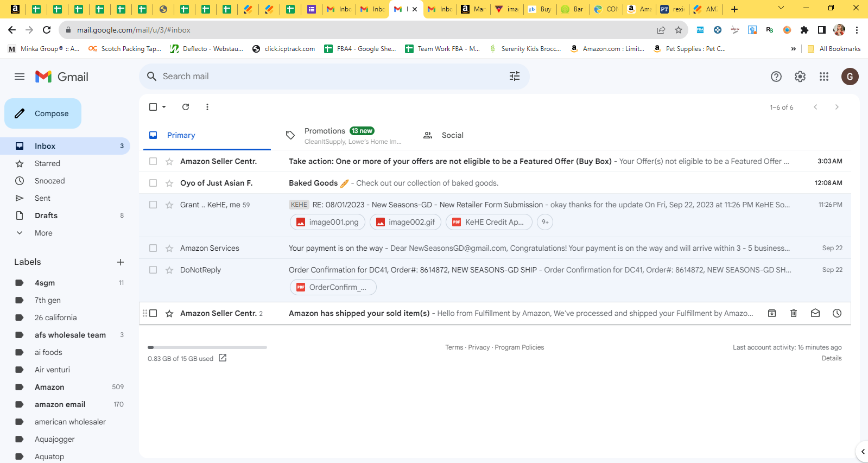Delete the Amazon has shipped email
The width and height of the screenshot is (868, 463).
[x=794, y=313]
